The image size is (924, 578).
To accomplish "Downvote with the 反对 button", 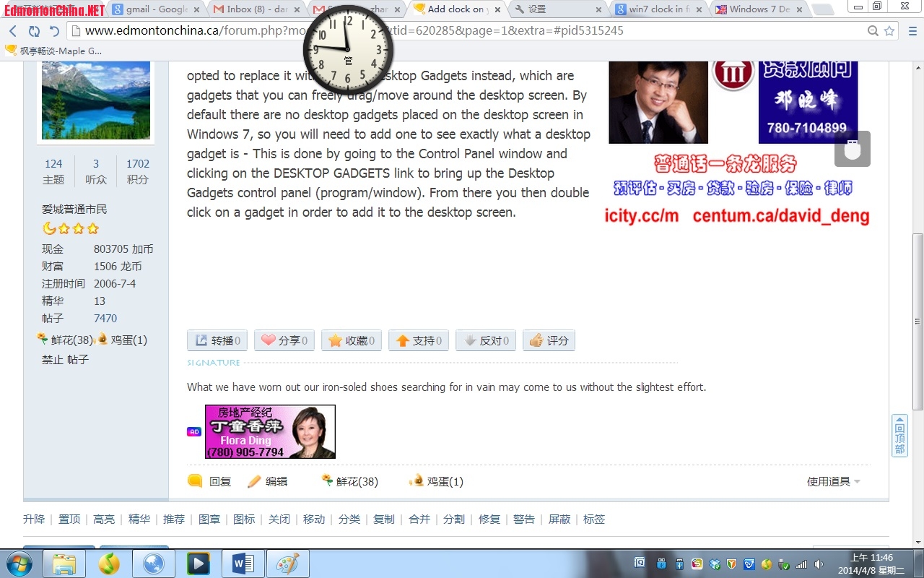I will coord(486,341).
